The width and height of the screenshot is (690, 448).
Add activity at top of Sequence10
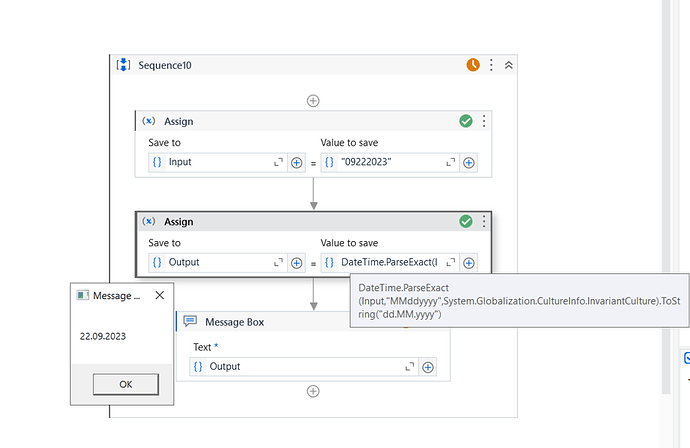pyautogui.click(x=313, y=100)
